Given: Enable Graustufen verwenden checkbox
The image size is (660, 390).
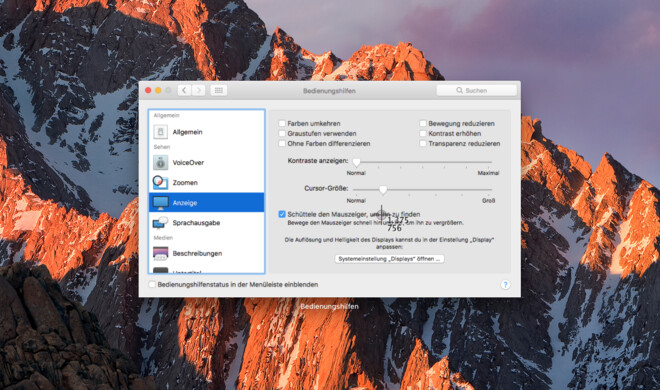Looking at the screenshot, I should pyautogui.click(x=282, y=133).
